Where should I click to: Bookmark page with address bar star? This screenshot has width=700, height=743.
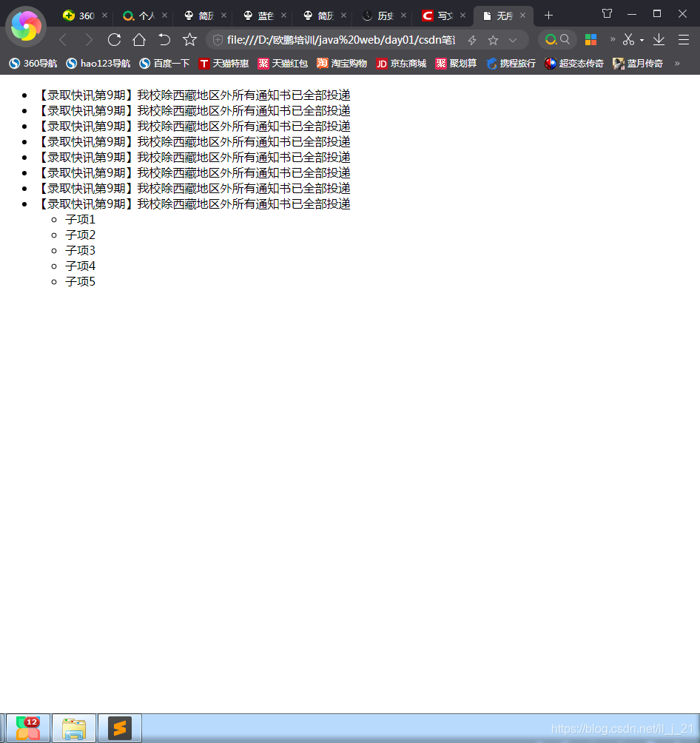(493, 40)
